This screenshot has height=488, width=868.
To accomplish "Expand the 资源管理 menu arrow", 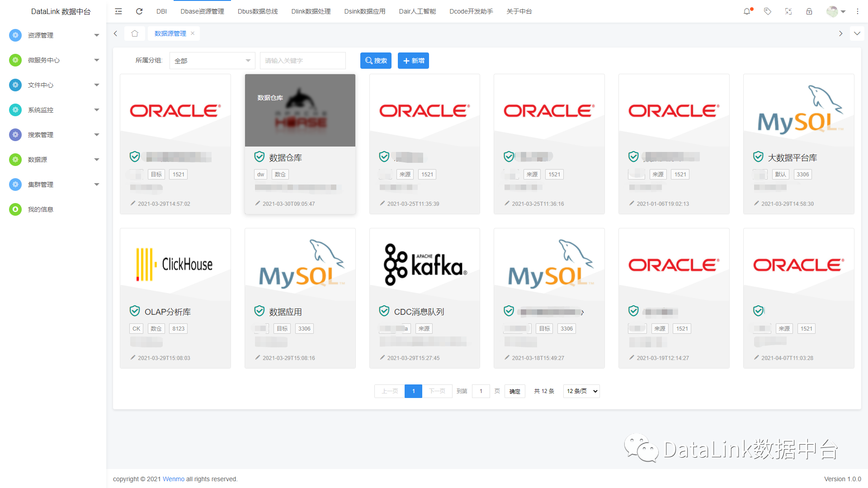I will [x=96, y=35].
